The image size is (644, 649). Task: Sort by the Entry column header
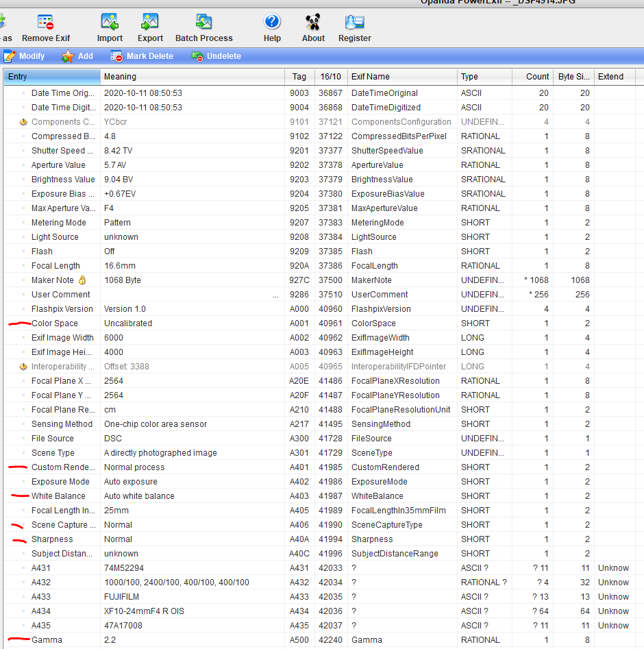52,77
